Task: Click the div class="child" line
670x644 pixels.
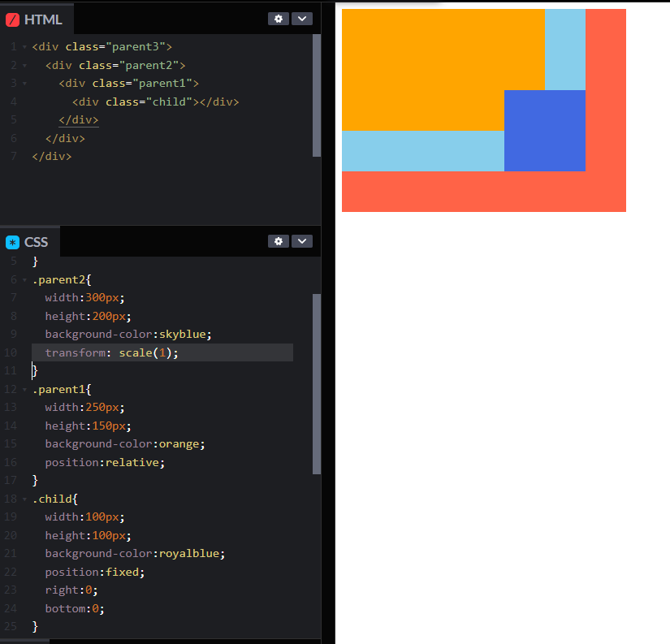Action: 156,102
